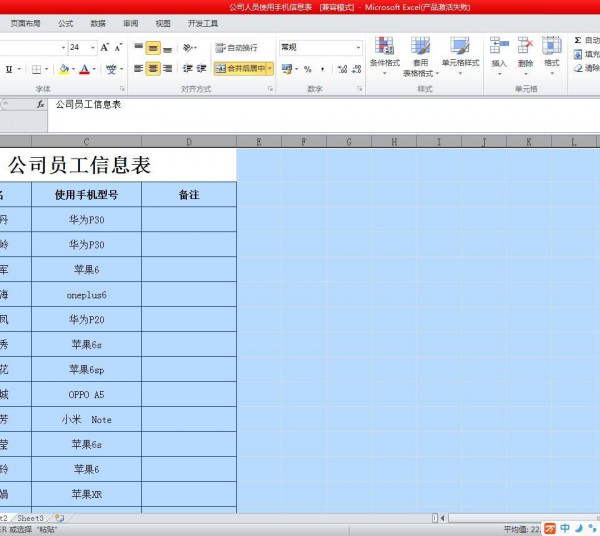This screenshot has width=600, height=536.
Task: Toggle 自动换行 wrap text
Action: 236,48
